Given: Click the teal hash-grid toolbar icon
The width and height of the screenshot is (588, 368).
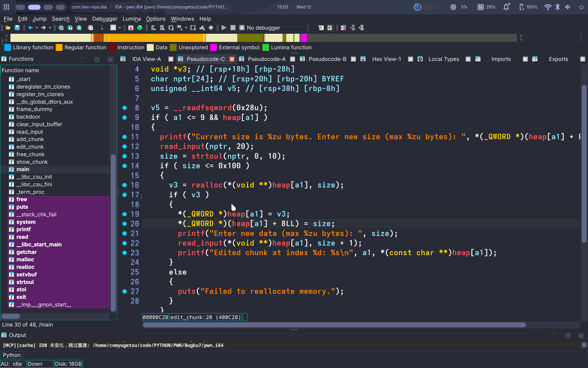Looking at the screenshot, I should (61, 28).
